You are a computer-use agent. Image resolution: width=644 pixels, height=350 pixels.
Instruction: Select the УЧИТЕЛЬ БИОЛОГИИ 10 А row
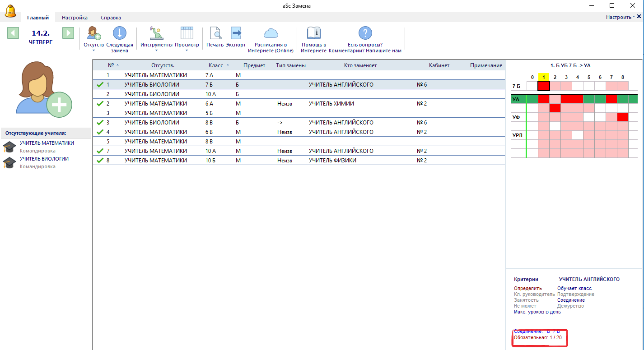point(299,94)
